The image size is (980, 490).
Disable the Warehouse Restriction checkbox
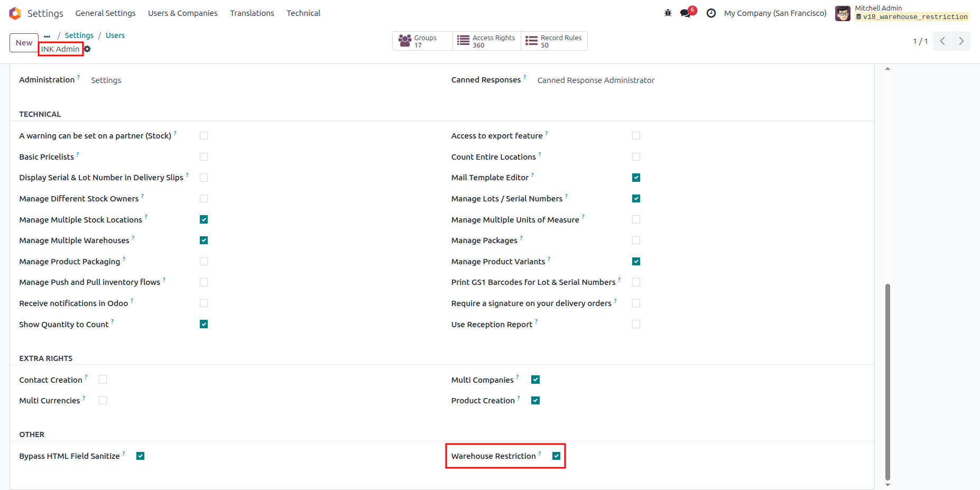556,456
